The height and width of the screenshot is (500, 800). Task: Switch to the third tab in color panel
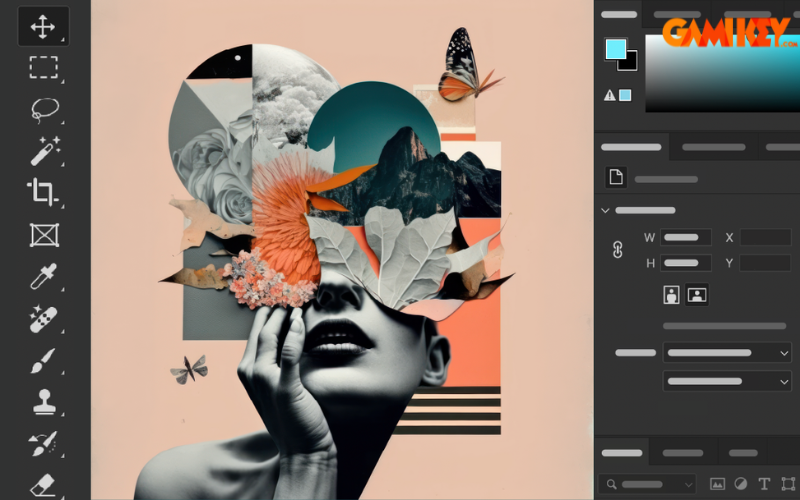(747, 14)
